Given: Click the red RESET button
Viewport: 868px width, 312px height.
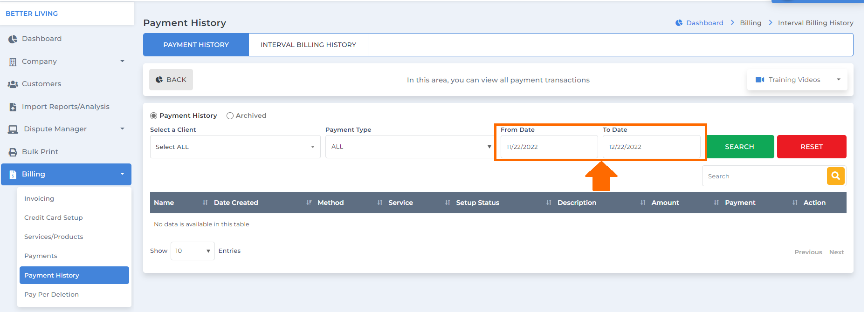Looking at the screenshot, I should pos(812,147).
